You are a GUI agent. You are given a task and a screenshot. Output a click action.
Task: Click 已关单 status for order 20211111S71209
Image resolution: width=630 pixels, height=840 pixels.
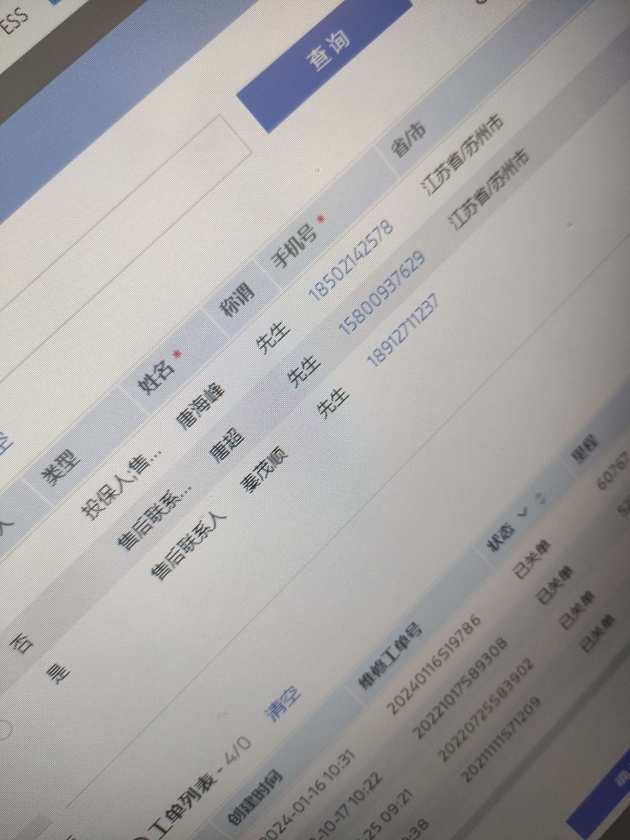598,634
